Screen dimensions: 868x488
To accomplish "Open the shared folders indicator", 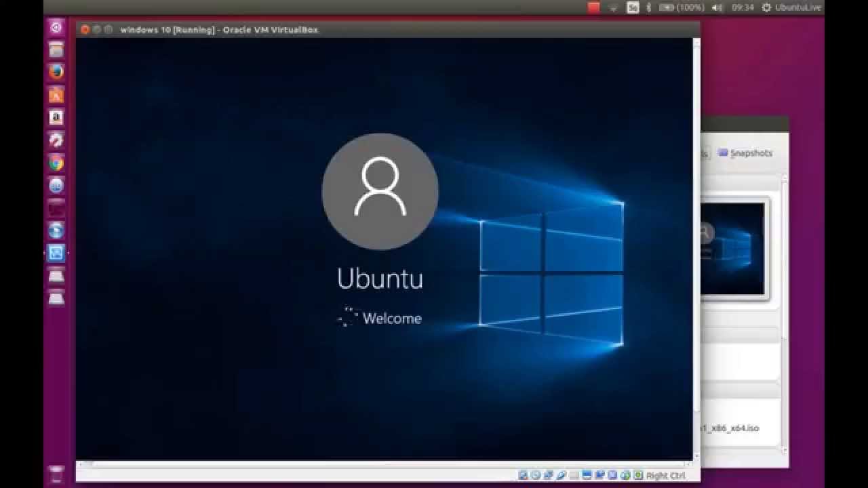I will [x=574, y=475].
